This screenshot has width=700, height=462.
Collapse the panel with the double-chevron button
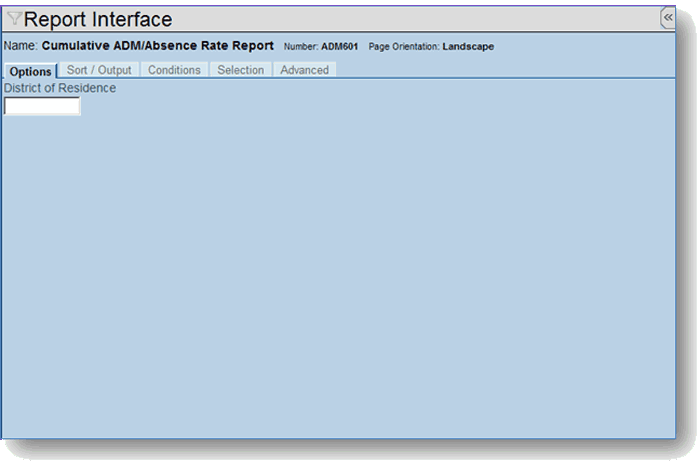667,18
